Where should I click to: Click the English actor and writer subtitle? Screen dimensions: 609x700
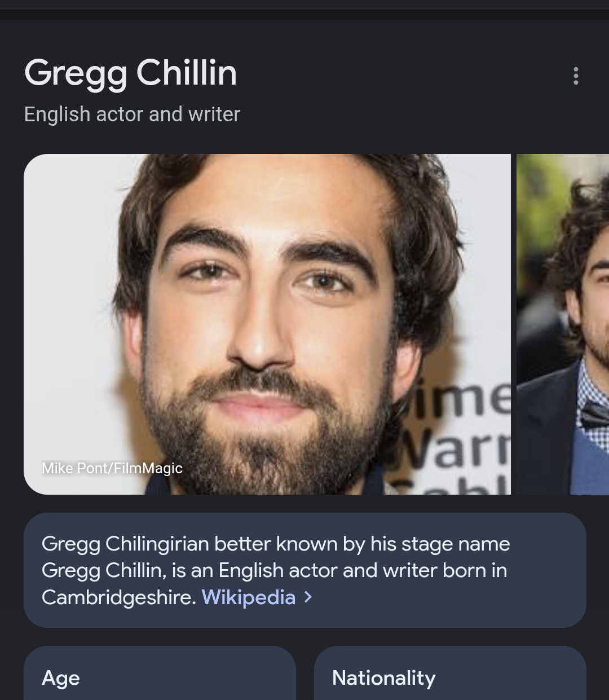[132, 114]
